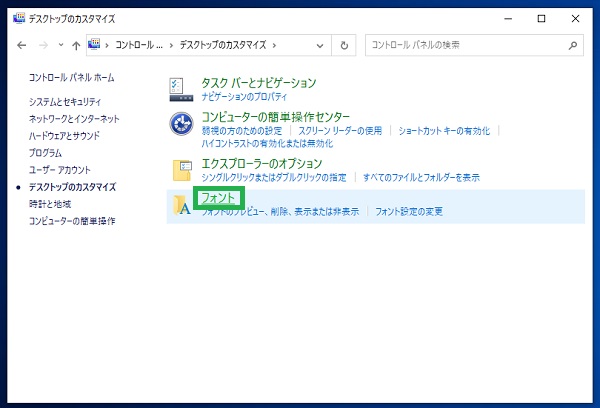Image resolution: width=600 pixels, height=408 pixels.
Task: Click the Forward arrow navigation button
Action: point(43,46)
